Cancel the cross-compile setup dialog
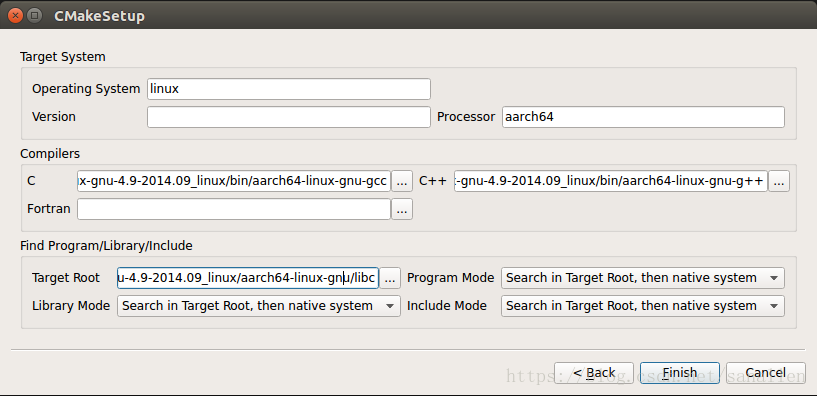The image size is (817, 396). point(765,373)
